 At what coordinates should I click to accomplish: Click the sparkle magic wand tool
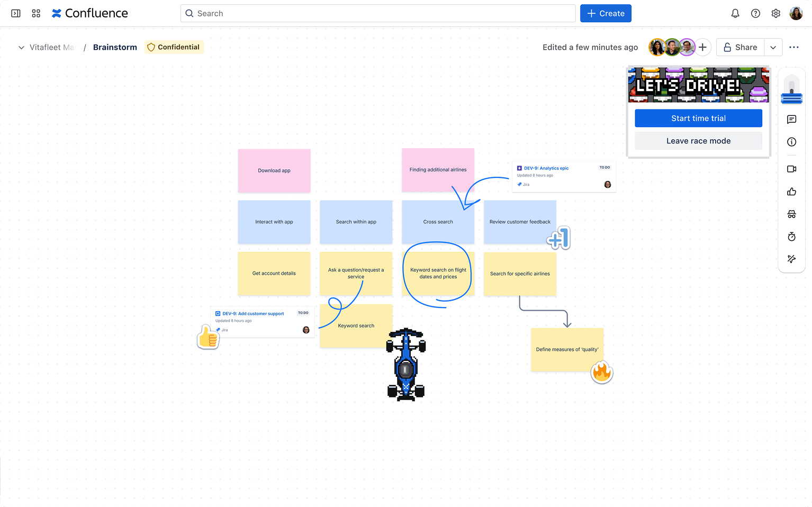pyautogui.click(x=791, y=259)
